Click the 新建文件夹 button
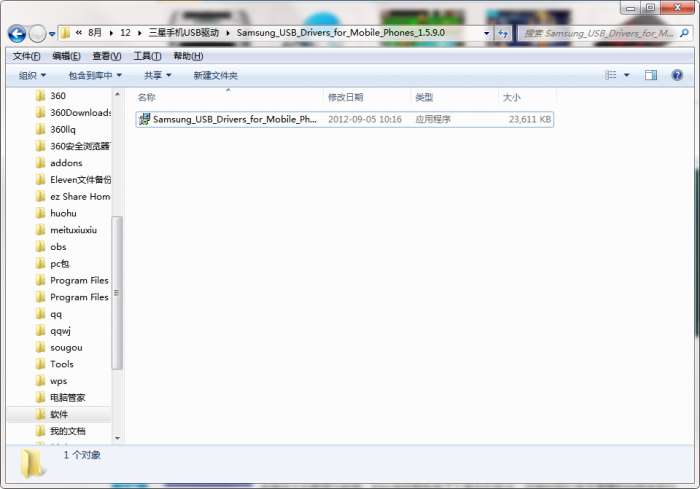The height and width of the screenshot is (489, 700). coord(215,75)
